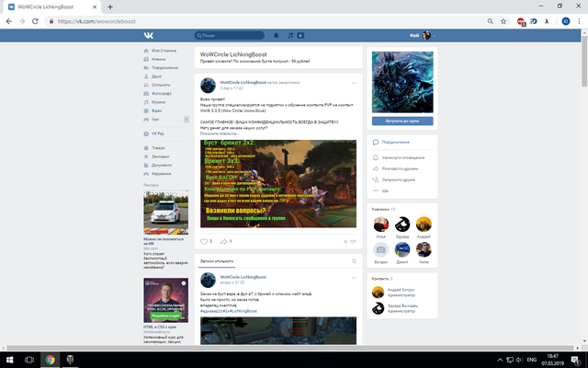
Task: Open member Андрей avatar
Action: tap(424, 224)
